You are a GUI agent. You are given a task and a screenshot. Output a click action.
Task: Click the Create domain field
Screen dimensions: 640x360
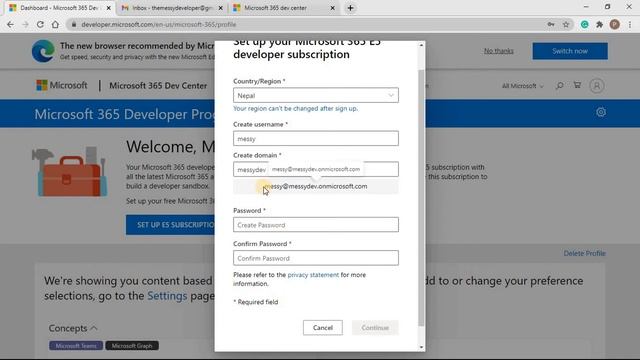coord(316,169)
